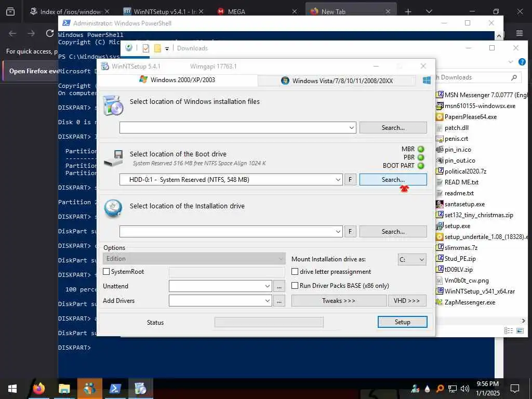
Task: Click the MBR green status light
Action: [421, 149]
